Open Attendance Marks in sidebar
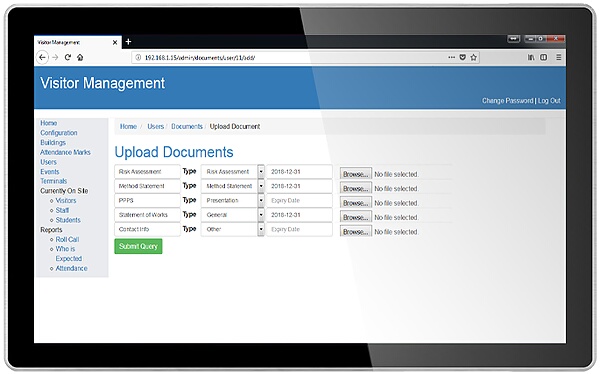The width and height of the screenshot is (600, 374). pyautogui.click(x=65, y=152)
